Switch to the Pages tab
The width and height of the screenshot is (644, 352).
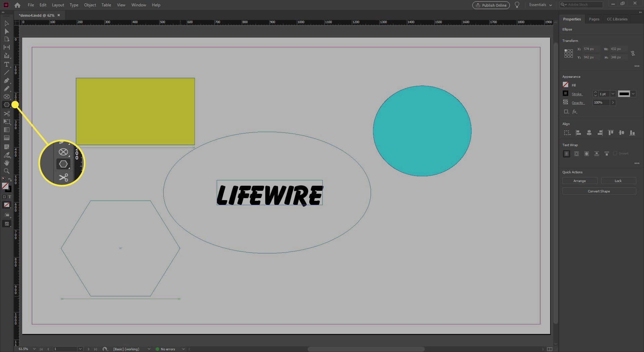[x=594, y=19]
